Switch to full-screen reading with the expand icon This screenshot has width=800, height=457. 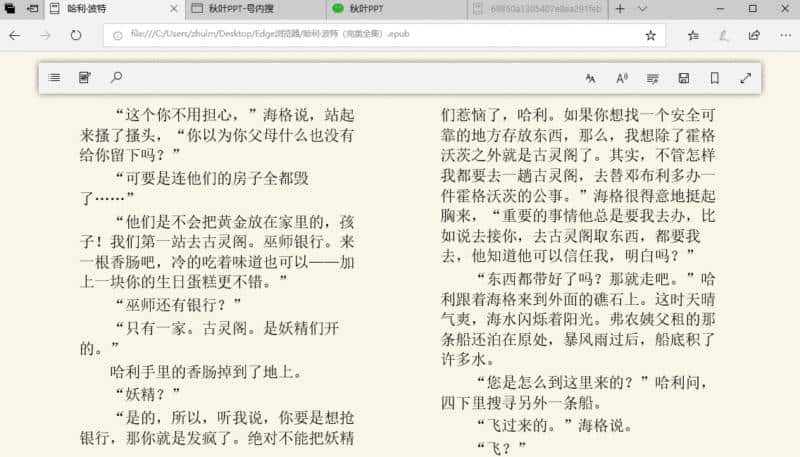point(746,78)
